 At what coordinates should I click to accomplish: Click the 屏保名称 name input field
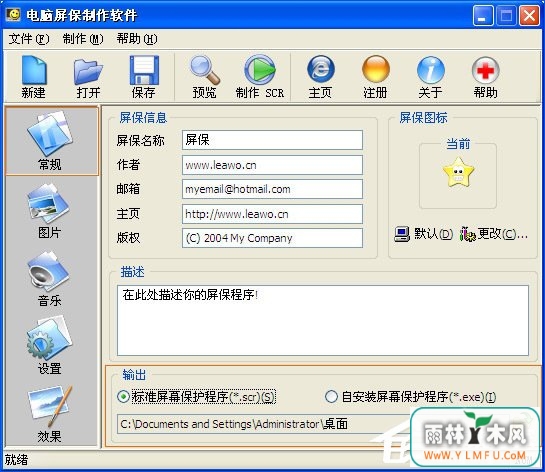[272, 140]
